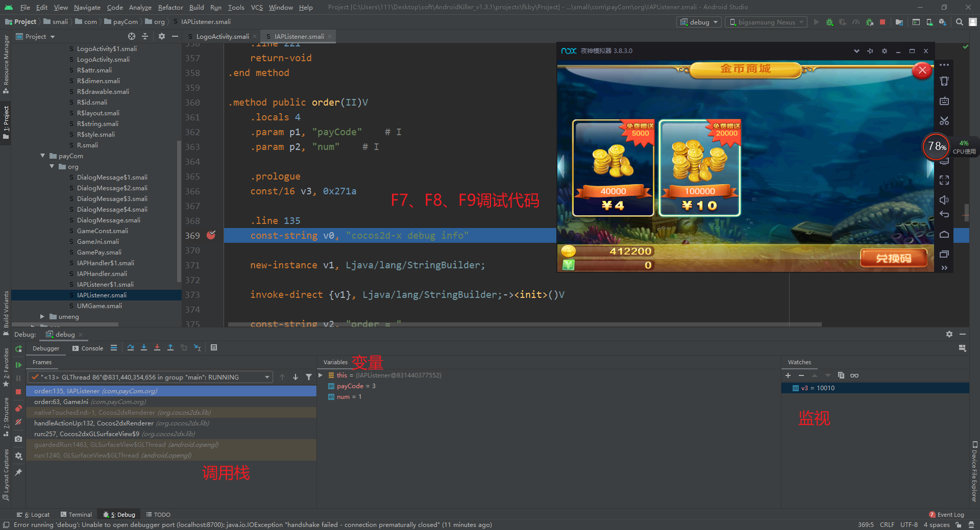Open the Evaluate Expression calculator icon
Screen dimensions: 980x530
(214, 348)
